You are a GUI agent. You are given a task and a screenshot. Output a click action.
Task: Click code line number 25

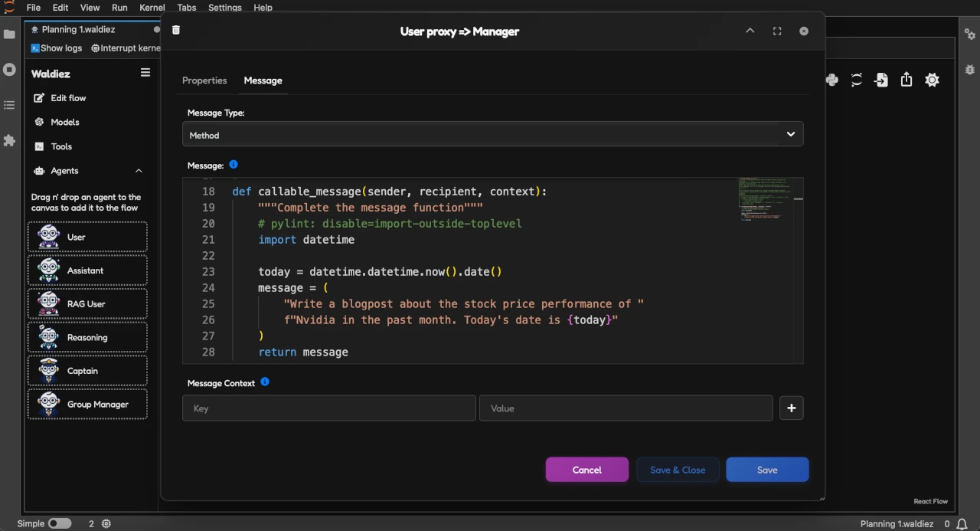[208, 304]
